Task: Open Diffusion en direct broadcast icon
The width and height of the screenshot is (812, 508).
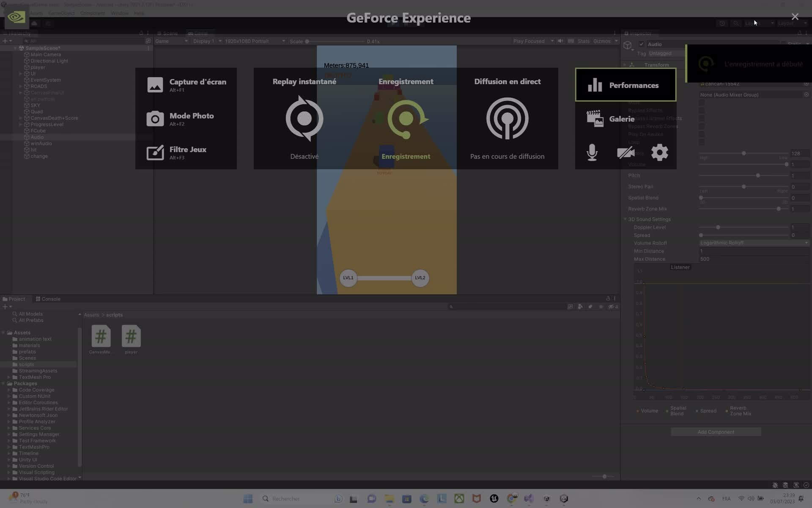Action: (507, 119)
